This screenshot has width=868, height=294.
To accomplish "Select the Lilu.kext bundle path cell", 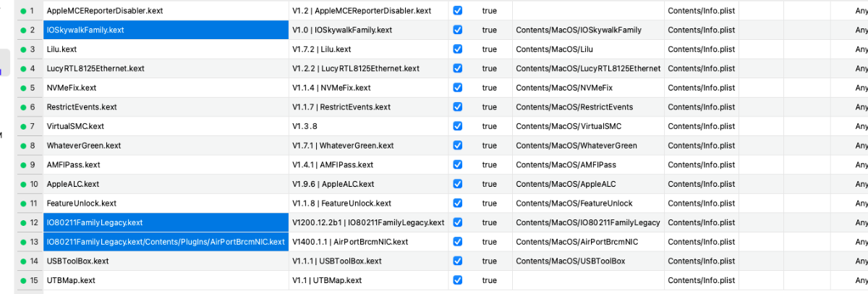I will pyautogui.click(x=165, y=49).
